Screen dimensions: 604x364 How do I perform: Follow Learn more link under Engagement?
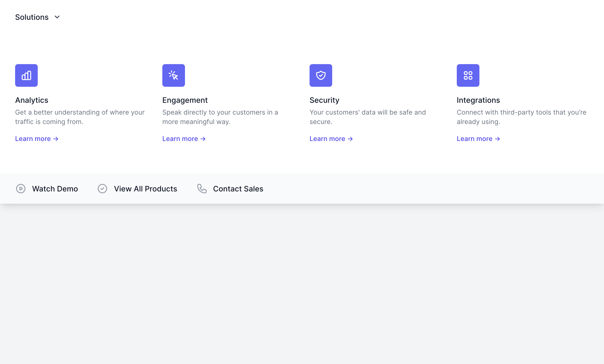[184, 139]
